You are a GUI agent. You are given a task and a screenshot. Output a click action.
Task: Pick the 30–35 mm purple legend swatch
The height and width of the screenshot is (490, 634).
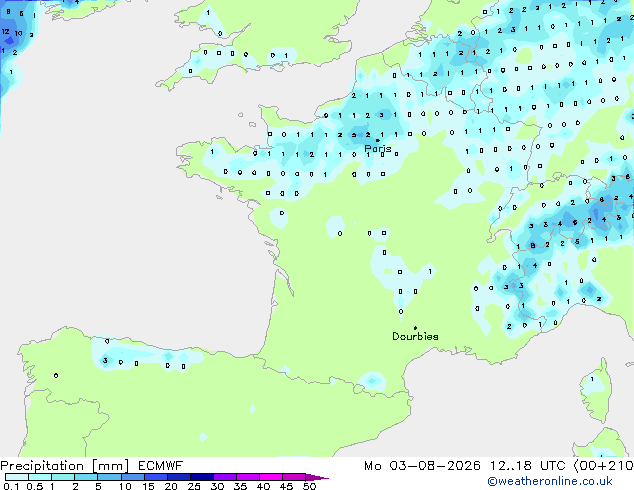point(224,477)
